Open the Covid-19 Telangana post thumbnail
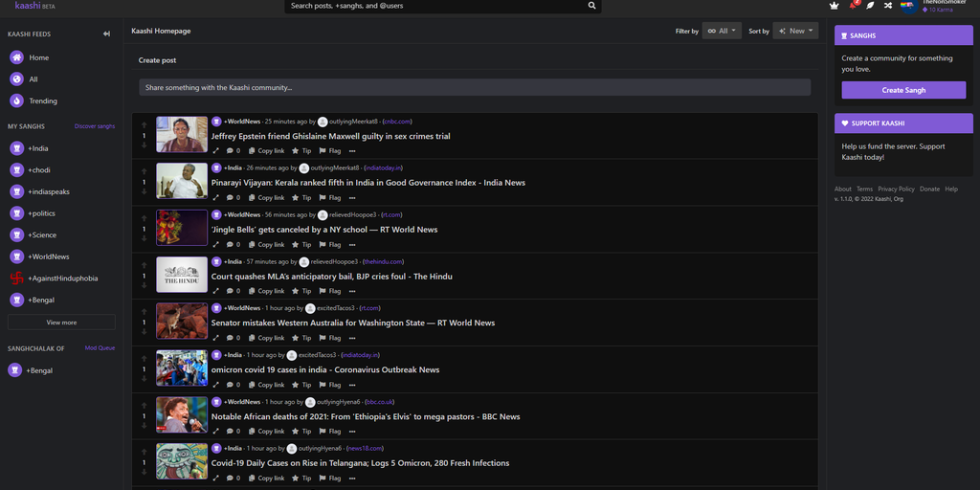Screen dimensions: 980x490 tap(181, 461)
